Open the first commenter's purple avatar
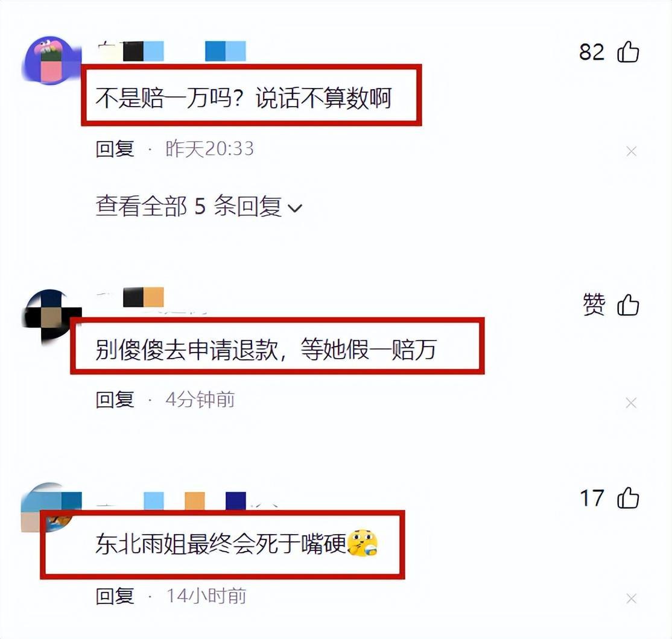This screenshot has height=639, width=672. point(51,60)
